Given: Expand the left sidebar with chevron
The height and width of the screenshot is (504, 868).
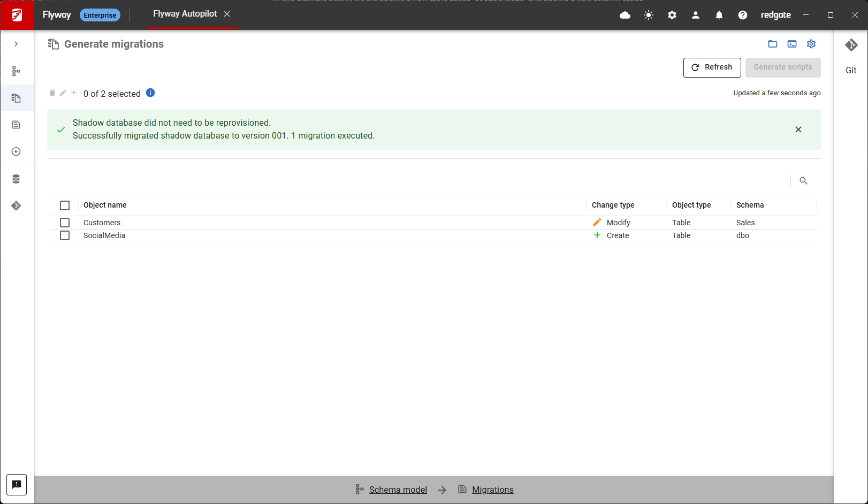Looking at the screenshot, I should [x=16, y=44].
